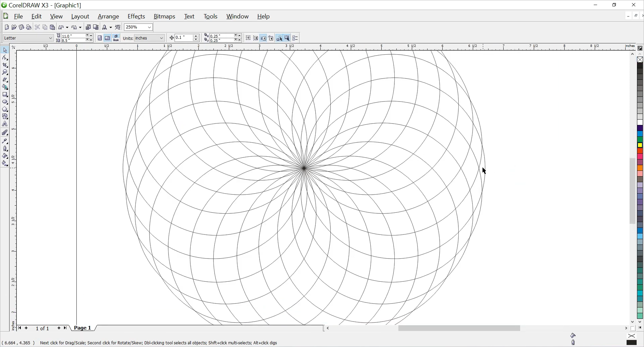
Task: Select the Shape tool
Action: tap(5, 58)
